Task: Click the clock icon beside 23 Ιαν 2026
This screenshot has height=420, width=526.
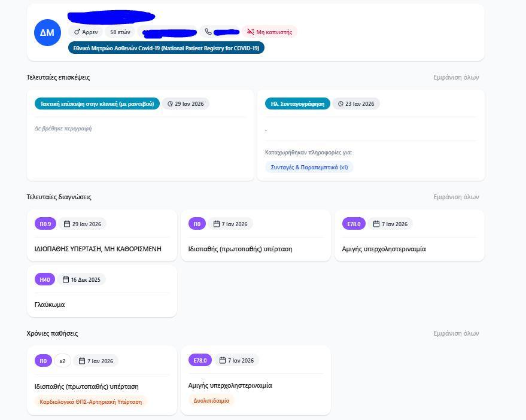Action: click(x=340, y=104)
